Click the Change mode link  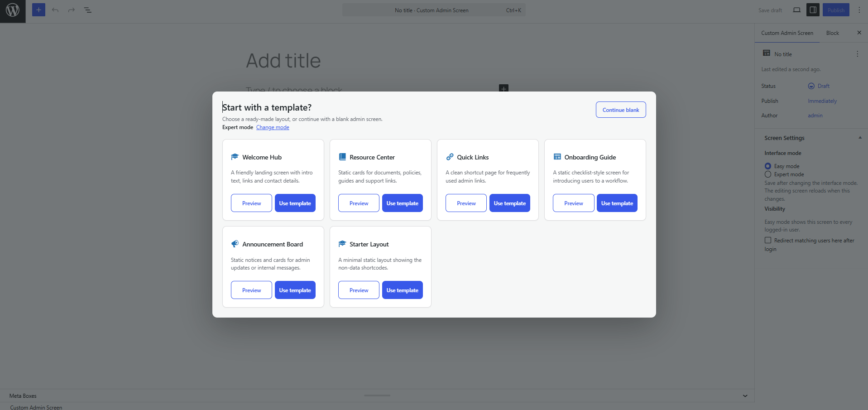pos(273,127)
